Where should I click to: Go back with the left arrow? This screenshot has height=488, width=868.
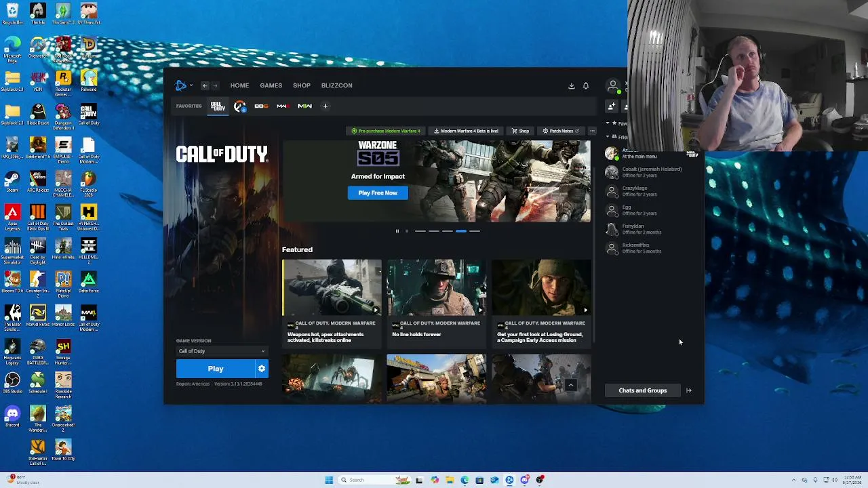point(205,86)
